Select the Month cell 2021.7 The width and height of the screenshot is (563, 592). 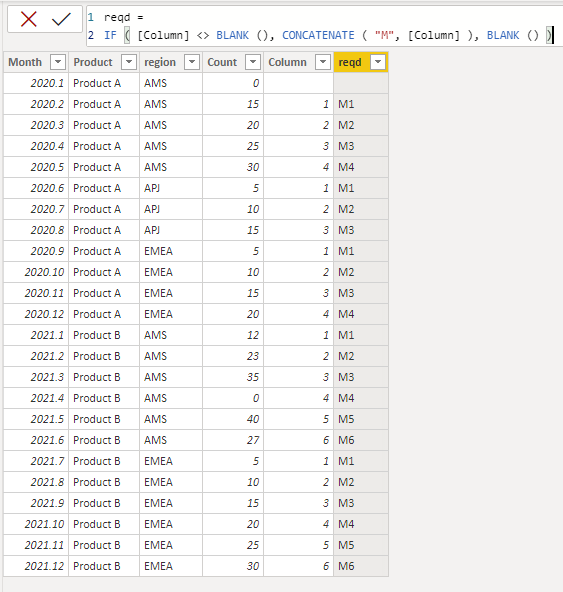[36, 461]
